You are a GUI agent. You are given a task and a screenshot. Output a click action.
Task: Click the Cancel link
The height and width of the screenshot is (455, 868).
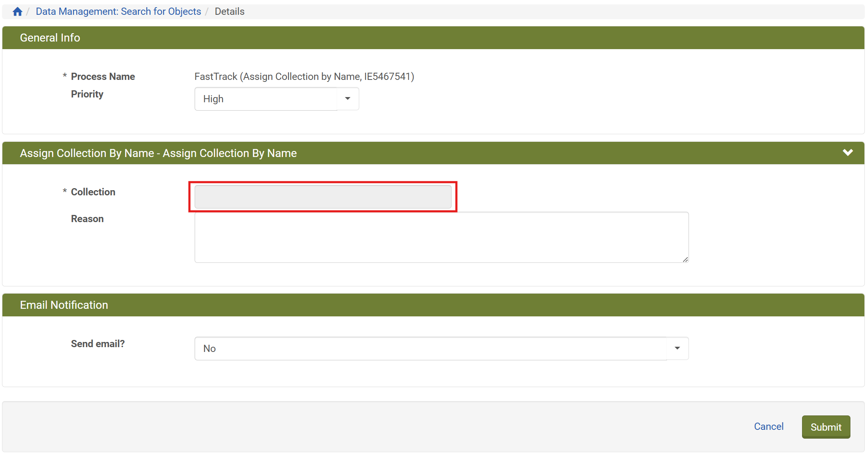click(x=768, y=426)
